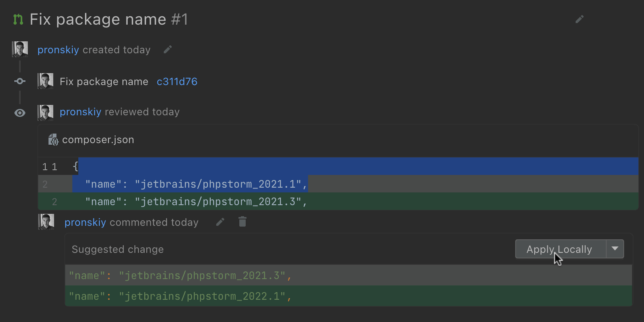This screenshot has width=644, height=322.
Task: Click the suggested line containing phpstorm_2022.1
Action: click(180, 296)
